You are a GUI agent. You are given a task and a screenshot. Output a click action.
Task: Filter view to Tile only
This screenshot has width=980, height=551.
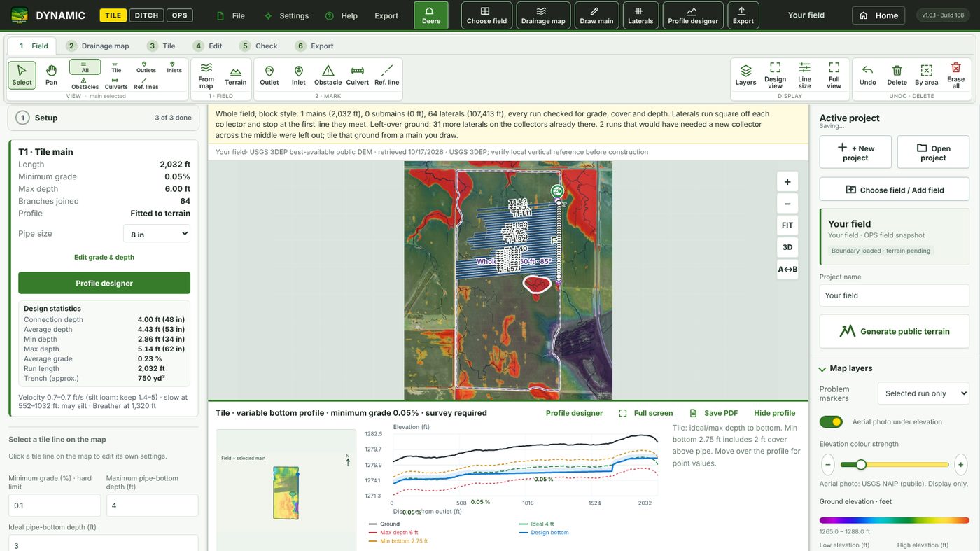pyautogui.click(x=116, y=67)
